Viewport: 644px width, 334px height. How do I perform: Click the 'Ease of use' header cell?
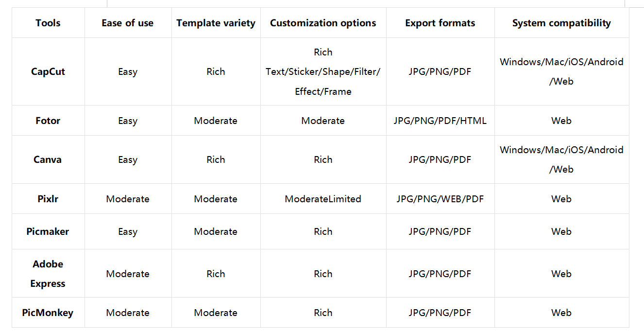128,23
